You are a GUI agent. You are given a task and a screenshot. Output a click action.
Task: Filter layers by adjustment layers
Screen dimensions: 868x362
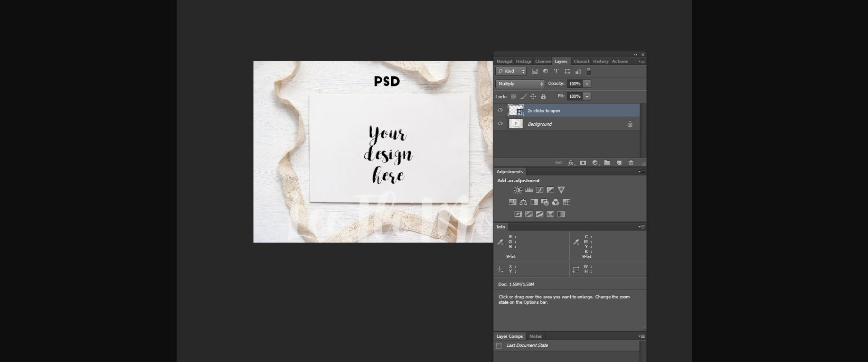(x=546, y=71)
